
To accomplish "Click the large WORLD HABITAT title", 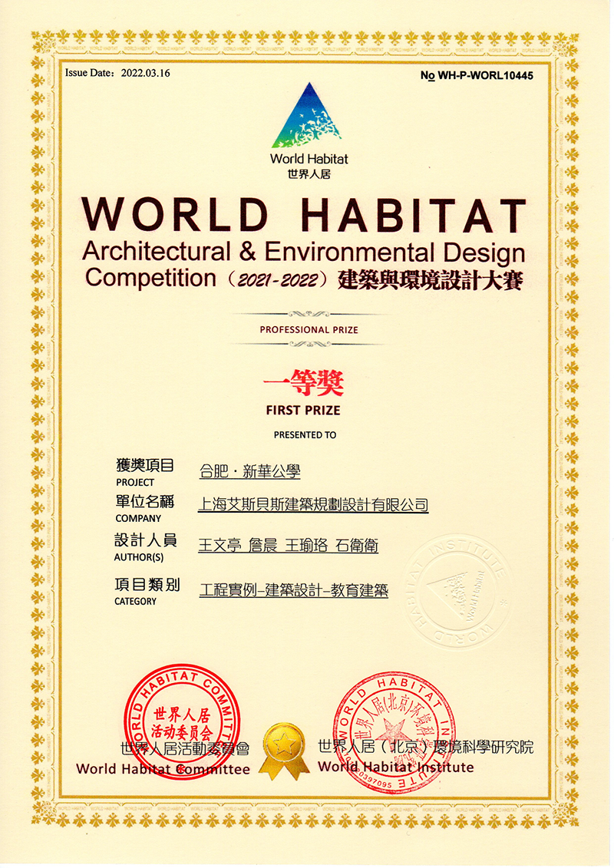I will coord(305,215).
